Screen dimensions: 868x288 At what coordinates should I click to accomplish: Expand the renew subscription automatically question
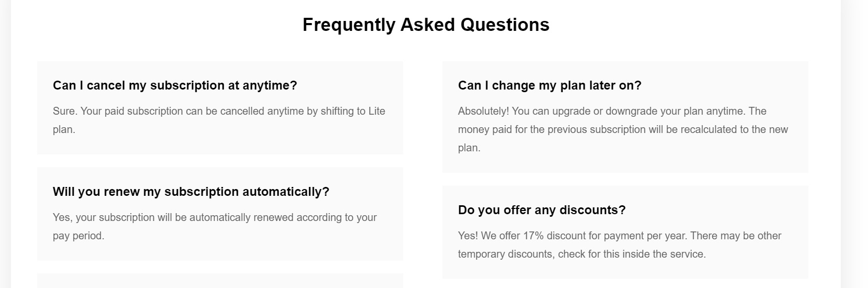click(191, 192)
